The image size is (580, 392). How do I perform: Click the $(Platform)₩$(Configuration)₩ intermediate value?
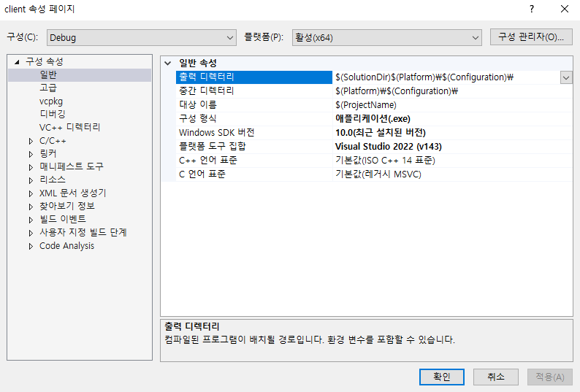pos(397,91)
